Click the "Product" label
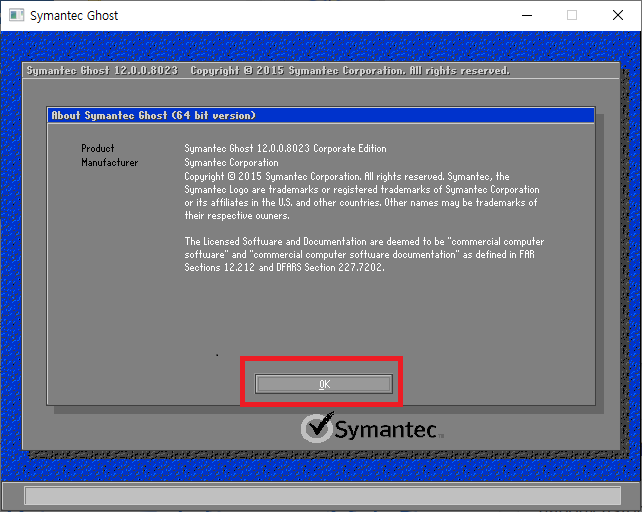This screenshot has width=642, height=512. (x=97, y=148)
